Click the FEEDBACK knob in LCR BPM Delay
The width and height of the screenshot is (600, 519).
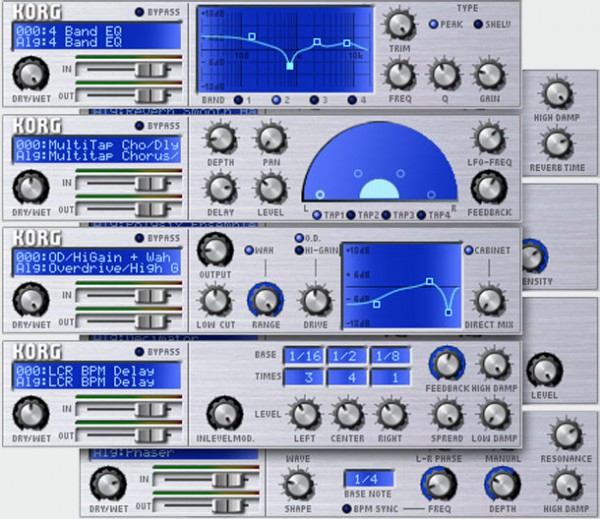pyautogui.click(x=447, y=364)
